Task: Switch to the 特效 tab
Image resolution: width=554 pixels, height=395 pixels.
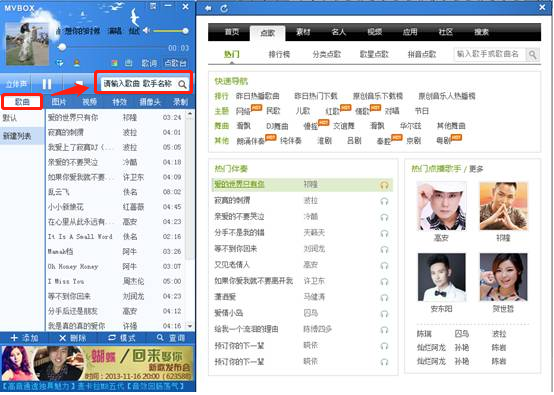Action: 119,102
